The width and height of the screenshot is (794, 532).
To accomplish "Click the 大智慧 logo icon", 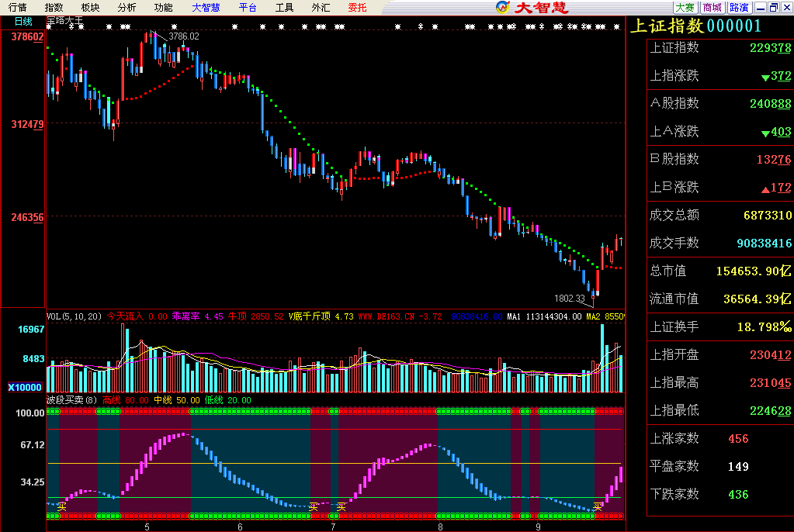I will 502,7.
